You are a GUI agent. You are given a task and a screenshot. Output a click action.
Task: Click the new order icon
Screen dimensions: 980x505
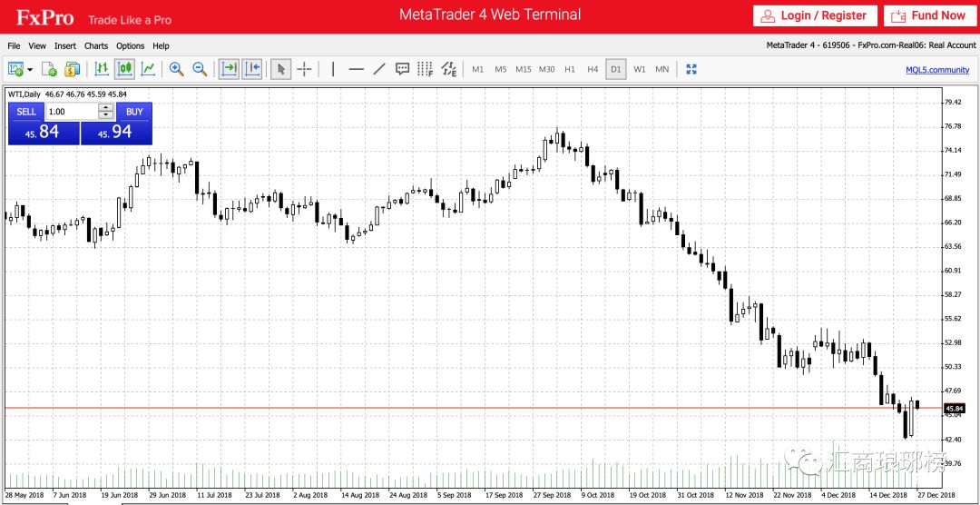point(49,69)
